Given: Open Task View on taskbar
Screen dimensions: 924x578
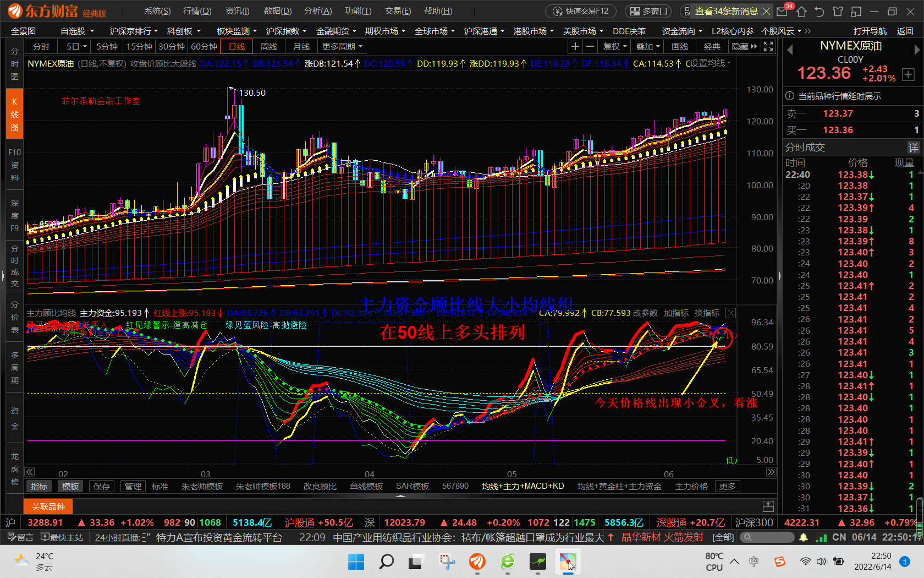Looking at the screenshot, I should click(415, 562).
